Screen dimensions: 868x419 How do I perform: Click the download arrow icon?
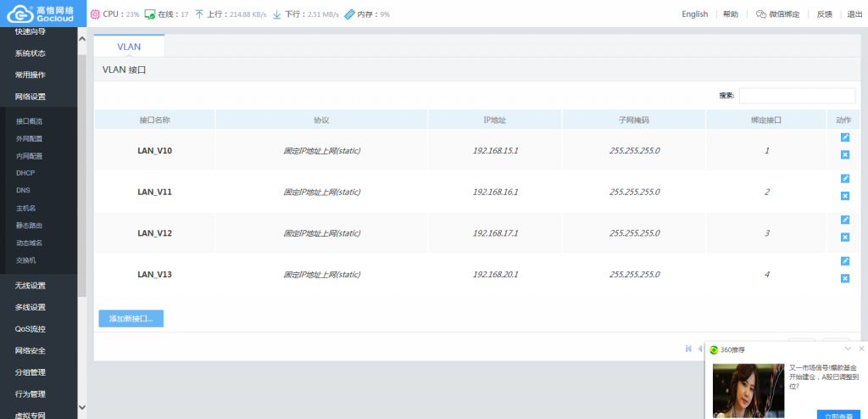[x=277, y=14]
